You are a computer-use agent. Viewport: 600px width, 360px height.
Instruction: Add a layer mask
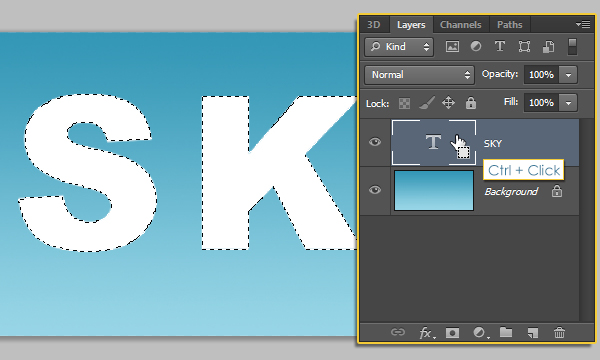[x=452, y=333]
